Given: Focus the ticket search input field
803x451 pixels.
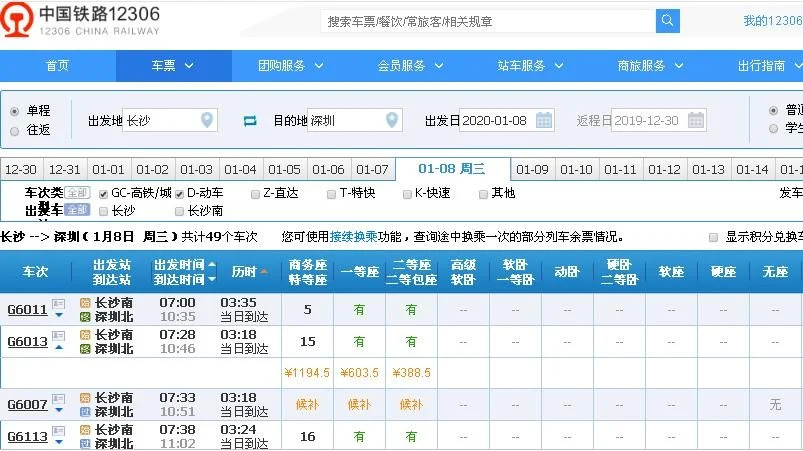Looking at the screenshot, I should pos(488,21).
